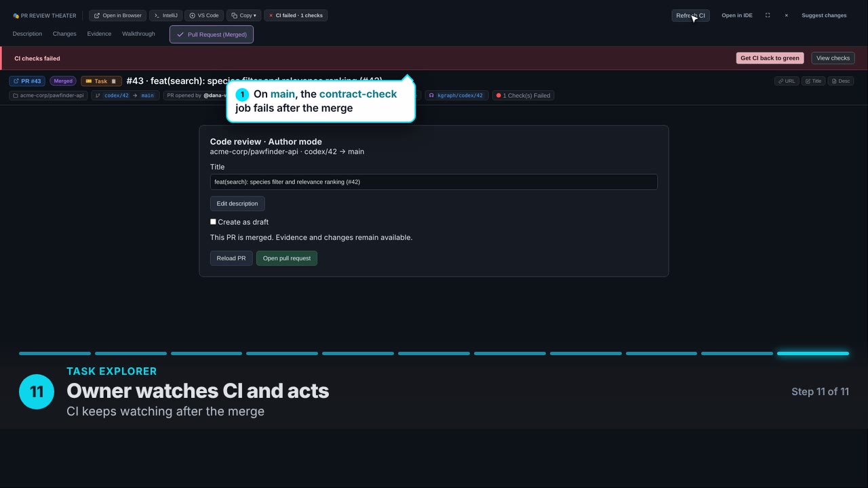Jump to the fifth step progress segment

click(x=358, y=353)
